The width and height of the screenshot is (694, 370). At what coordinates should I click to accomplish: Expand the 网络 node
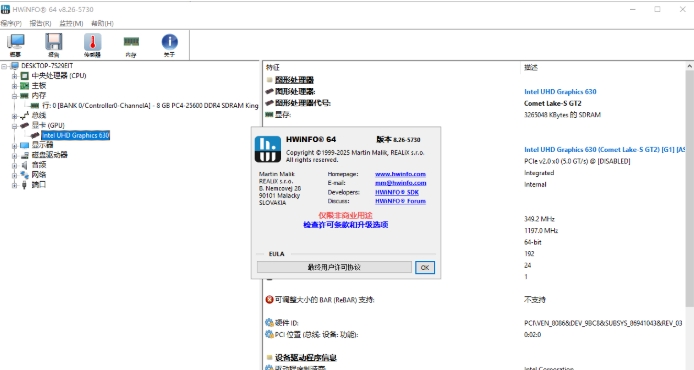pyautogui.click(x=14, y=175)
